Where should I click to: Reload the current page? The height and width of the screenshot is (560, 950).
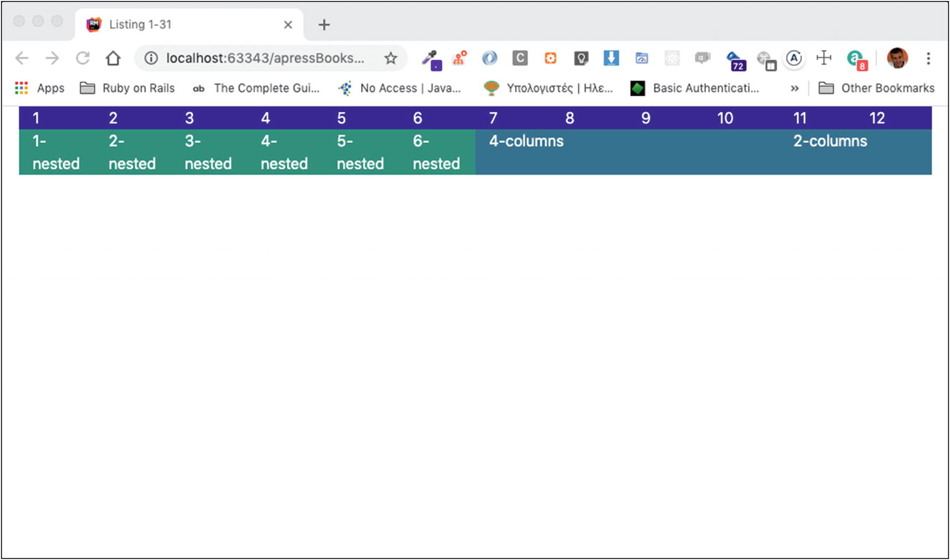83,58
